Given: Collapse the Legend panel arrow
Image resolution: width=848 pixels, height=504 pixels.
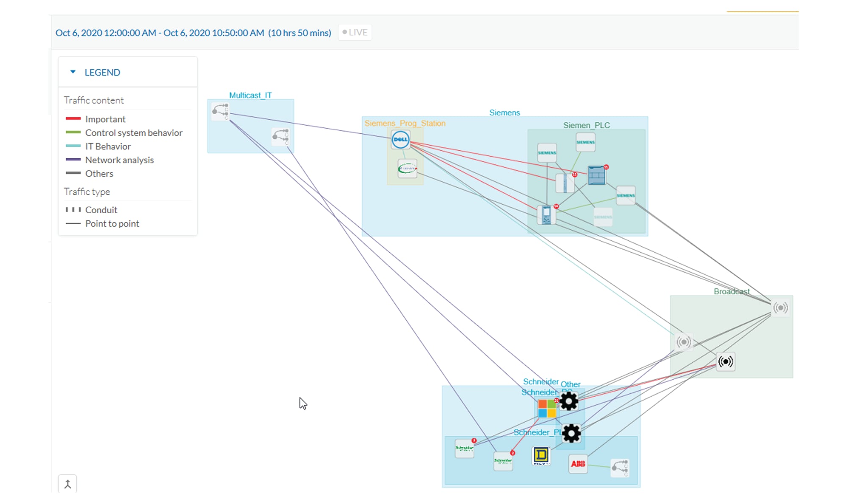Looking at the screenshot, I should 73,72.
